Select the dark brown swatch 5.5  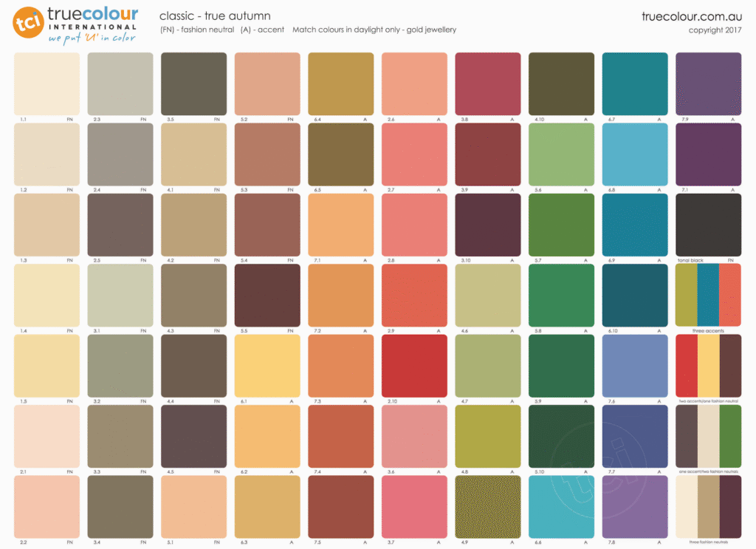(267, 295)
